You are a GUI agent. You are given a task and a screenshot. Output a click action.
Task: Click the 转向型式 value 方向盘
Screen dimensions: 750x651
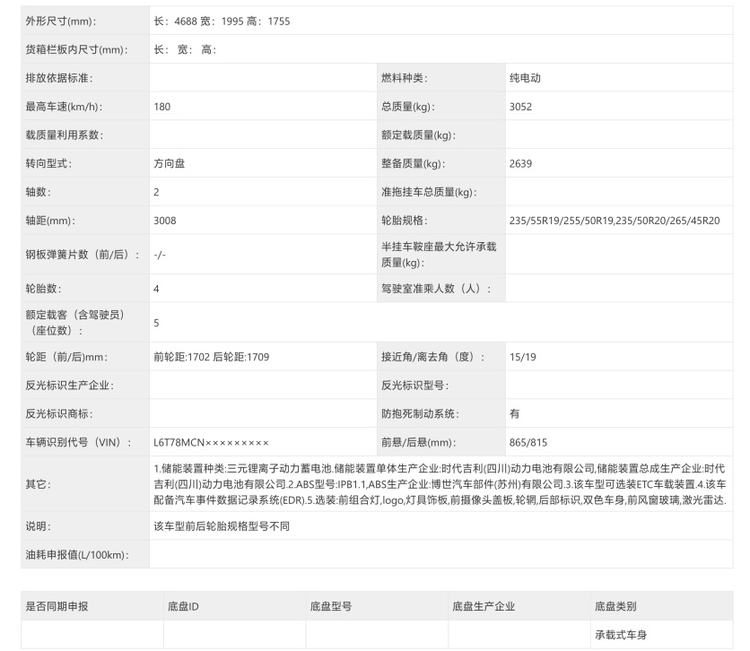pos(169,163)
